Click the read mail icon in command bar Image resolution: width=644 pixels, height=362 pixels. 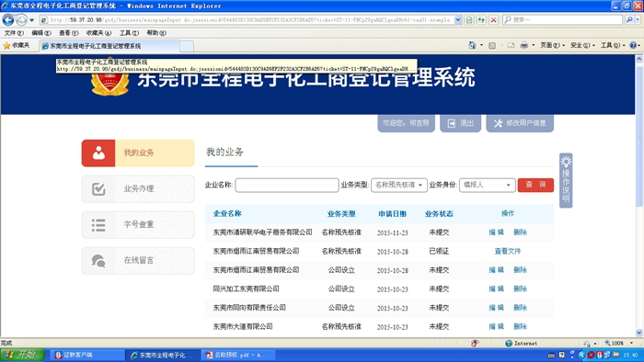511,46
